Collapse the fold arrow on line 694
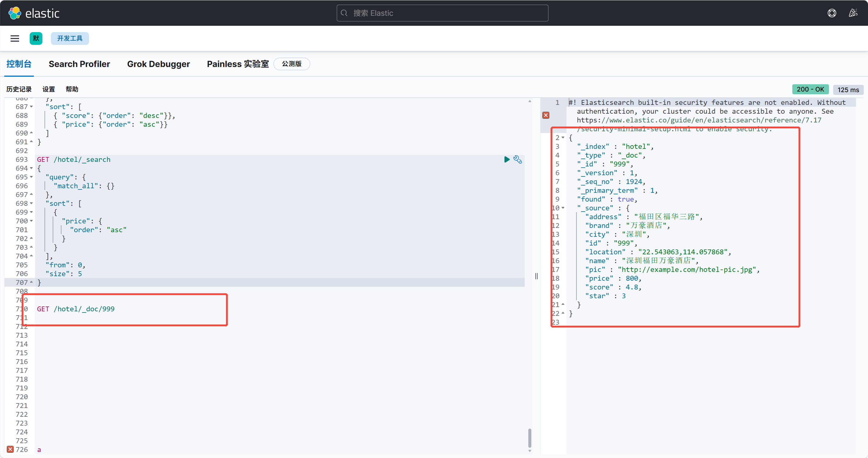The height and width of the screenshot is (458, 868). point(31,168)
